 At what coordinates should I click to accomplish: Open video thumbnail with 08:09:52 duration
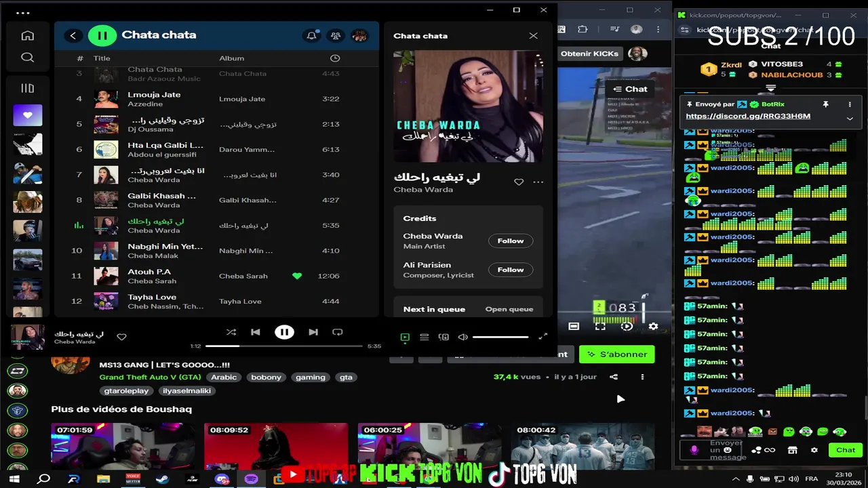(x=276, y=446)
